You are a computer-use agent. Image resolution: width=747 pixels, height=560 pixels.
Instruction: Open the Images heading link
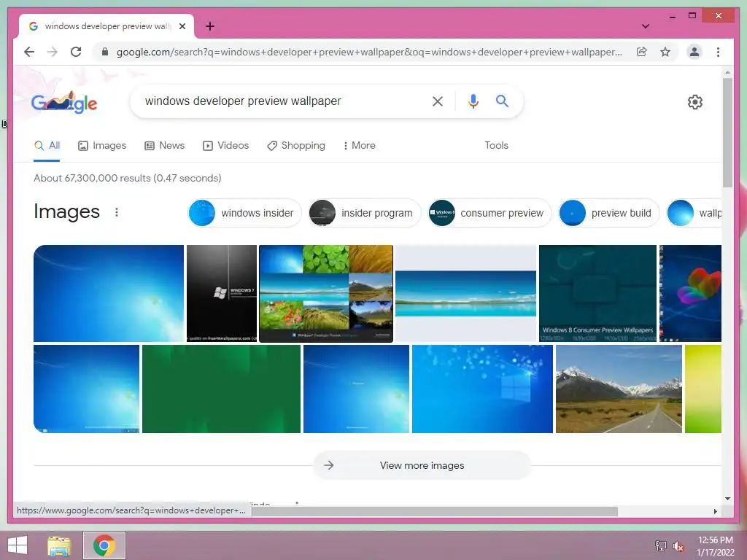coord(66,211)
